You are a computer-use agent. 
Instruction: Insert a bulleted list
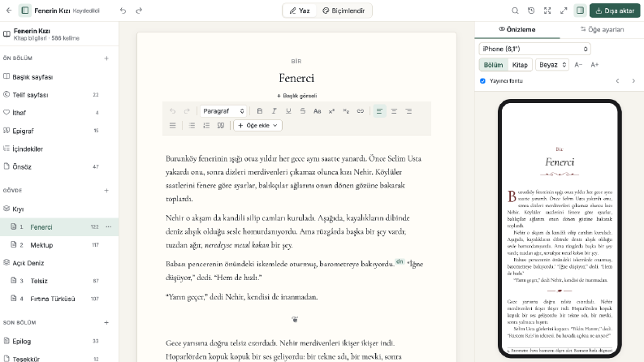click(192, 126)
